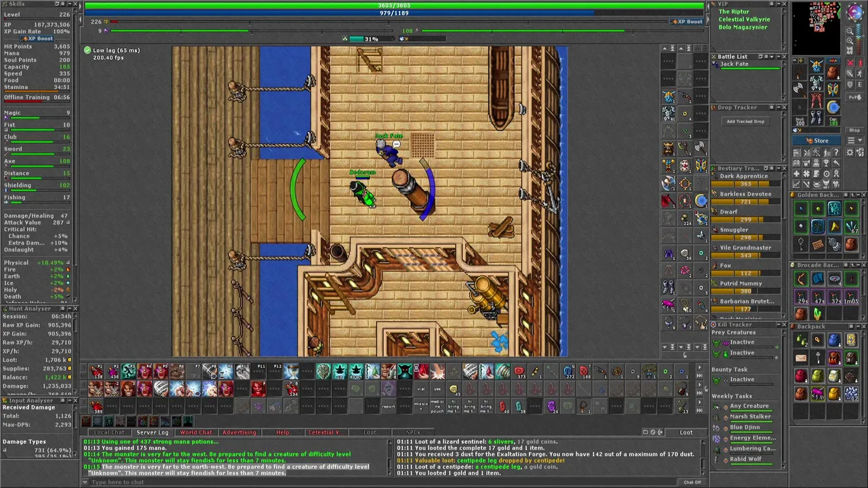Click Blue Djinn weekly task

point(745,428)
